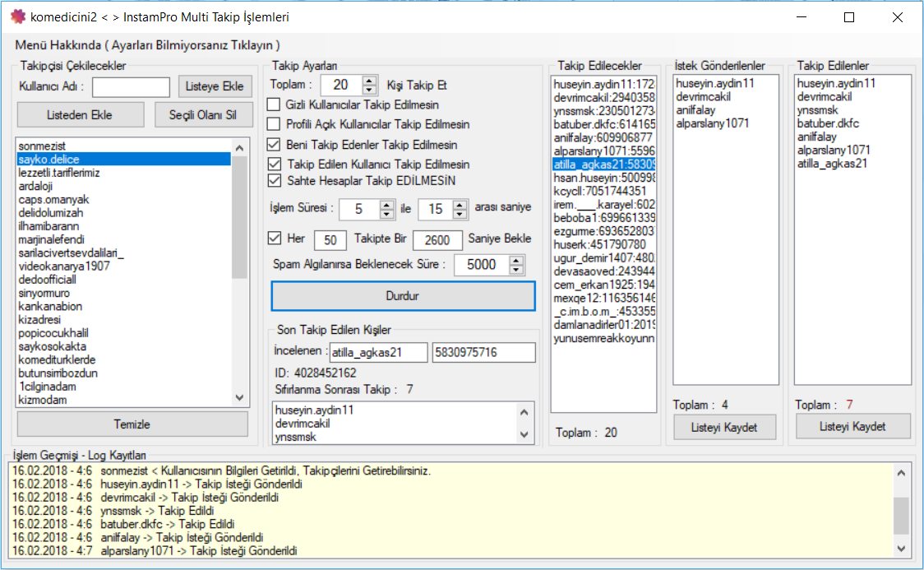Click the Durdur button
This screenshot has height=570, width=924.
coord(403,296)
